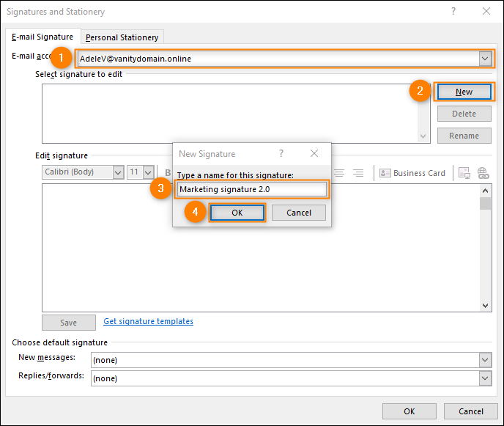Click the insert picture icon
Image resolution: width=504 pixels, height=426 pixels.
coord(464,173)
